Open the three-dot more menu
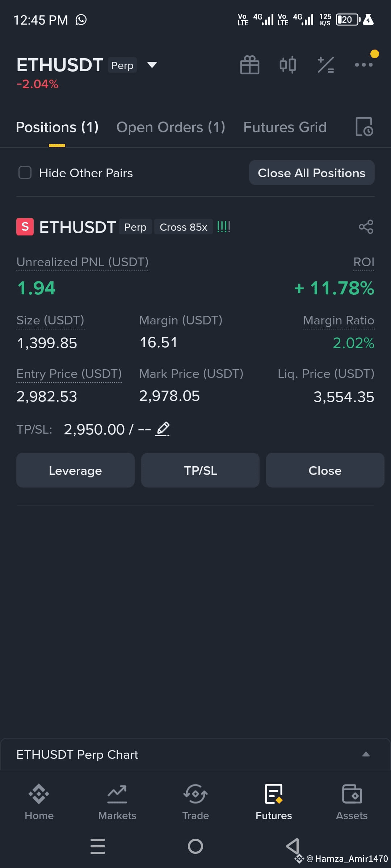391x868 pixels. pyautogui.click(x=364, y=65)
